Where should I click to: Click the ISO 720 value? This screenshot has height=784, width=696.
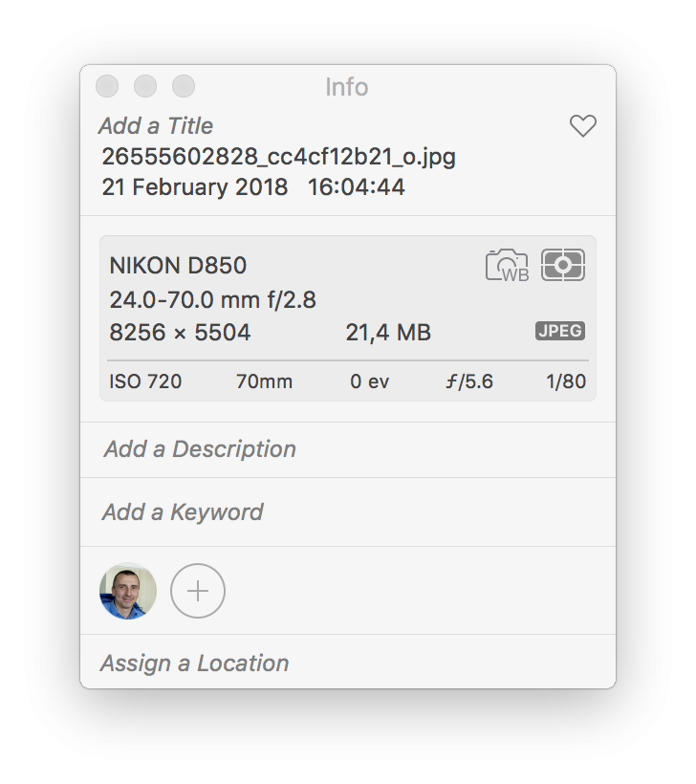click(x=145, y=381)
